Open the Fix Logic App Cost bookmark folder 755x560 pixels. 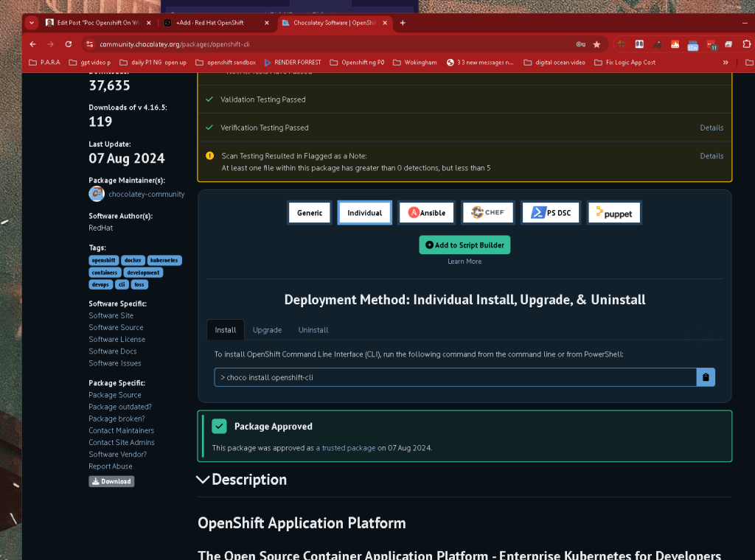tap(624, 63)
